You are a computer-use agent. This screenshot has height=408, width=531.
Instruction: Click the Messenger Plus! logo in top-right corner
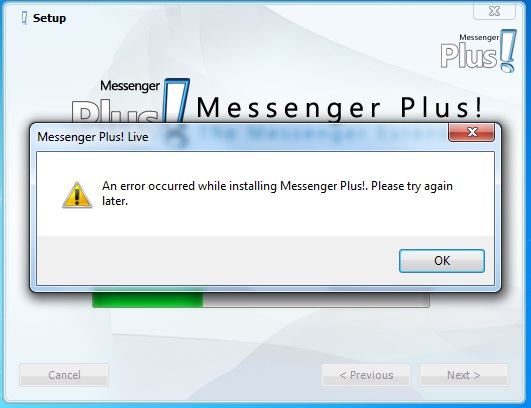pyautogui.click(x=479, y=51)
